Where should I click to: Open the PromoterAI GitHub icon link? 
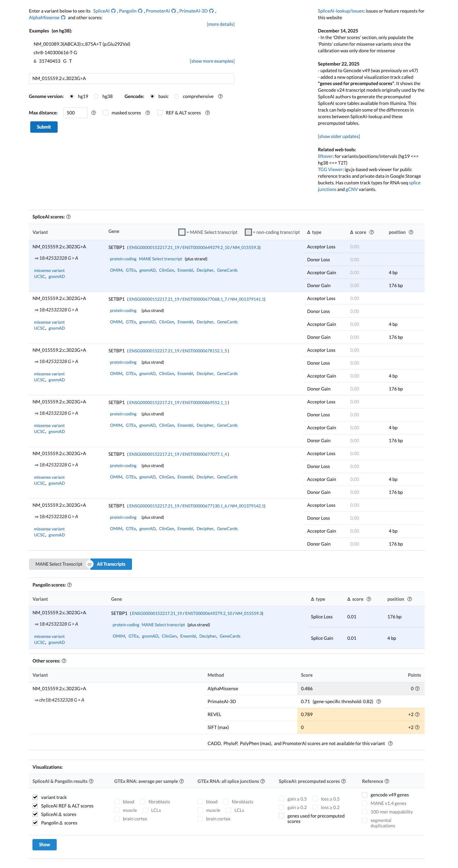[174, 11]
